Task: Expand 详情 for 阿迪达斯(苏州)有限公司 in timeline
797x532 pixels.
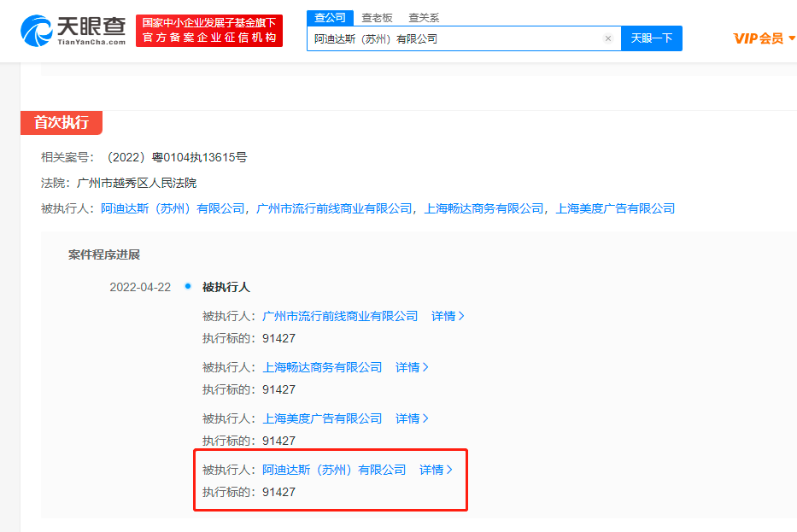Action: coord(436,470)
